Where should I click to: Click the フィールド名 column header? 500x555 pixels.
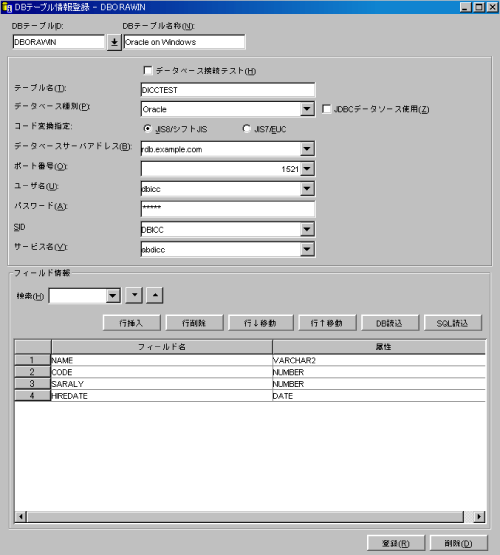pyautogui.click(x=162, y=347)
